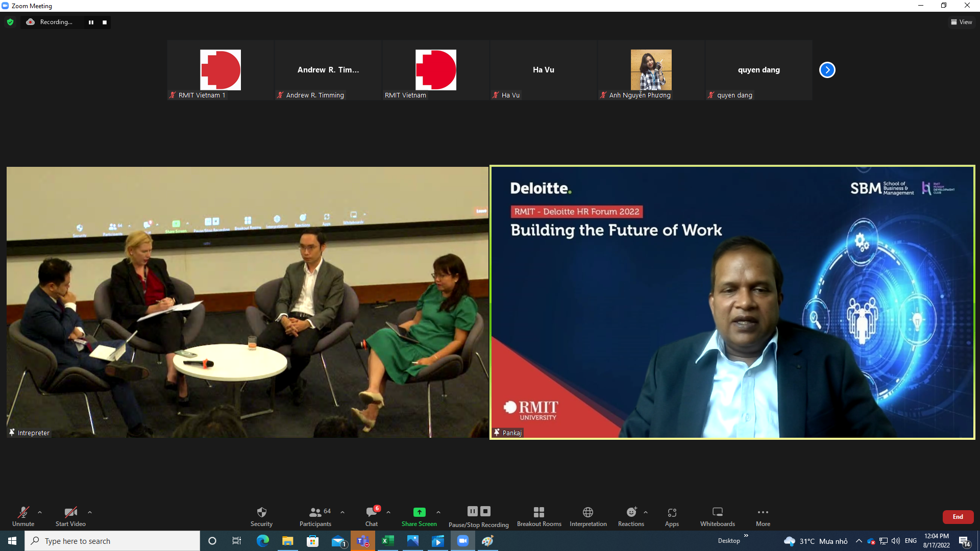Switch to Excel on the taskbar
Image resolution: width=980 pixels, height=551 pixels.
click(388, 541)
